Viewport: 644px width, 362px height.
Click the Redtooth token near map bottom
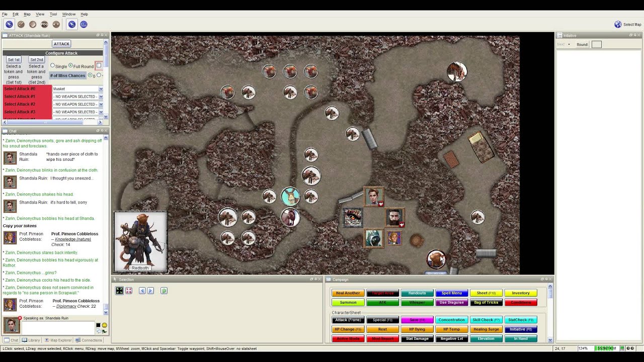tap(436, 259)
